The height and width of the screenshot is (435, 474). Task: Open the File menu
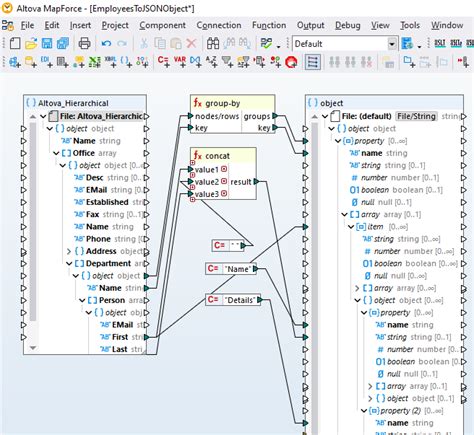[x=27, y=25]
